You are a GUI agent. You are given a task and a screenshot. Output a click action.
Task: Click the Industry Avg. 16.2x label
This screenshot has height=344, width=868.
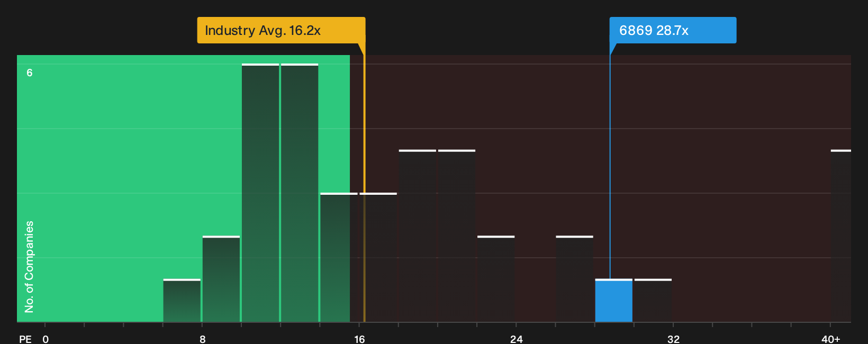pyautogui.click(x=281, y=30)
